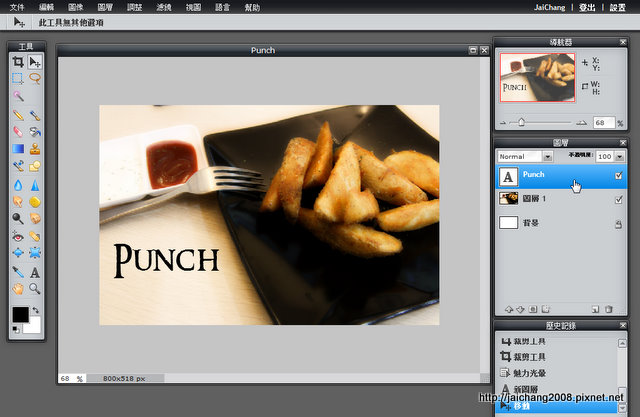Click the navigator zoom percentage field
The image size is (640, 417).
(x=604, y=122)
